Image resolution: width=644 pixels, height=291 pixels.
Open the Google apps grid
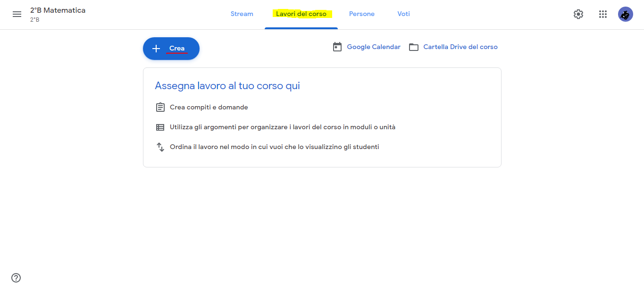(602, 14)
